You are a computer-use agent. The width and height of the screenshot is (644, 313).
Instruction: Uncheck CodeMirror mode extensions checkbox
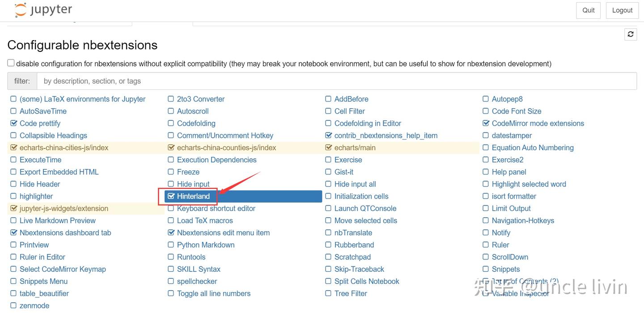(x=486, y=123)
